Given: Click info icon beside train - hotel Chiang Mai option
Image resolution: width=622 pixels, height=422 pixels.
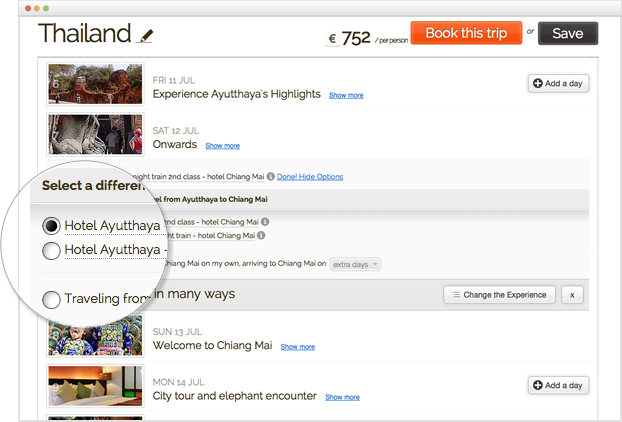Looking at the screenshot, I should coord(260,236).
